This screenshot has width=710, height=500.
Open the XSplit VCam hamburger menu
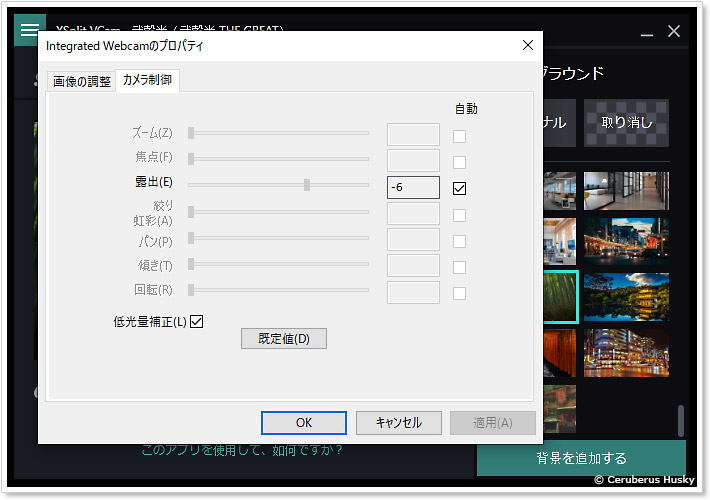pos(30,30)
